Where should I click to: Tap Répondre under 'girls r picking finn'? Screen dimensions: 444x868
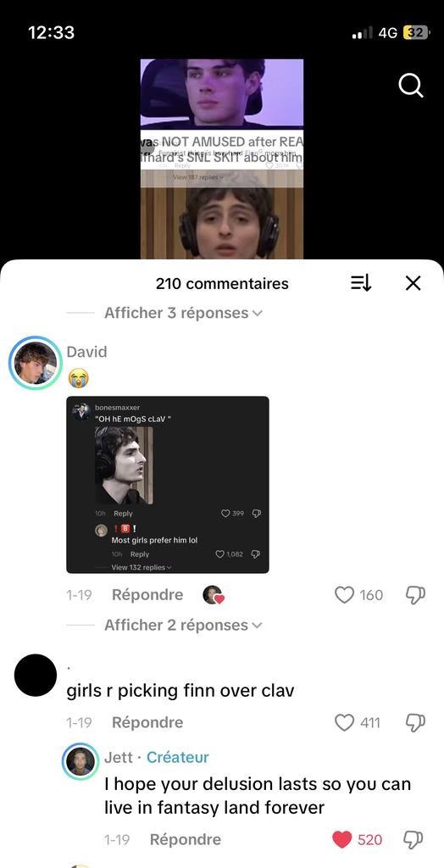click(x=147, y=722)
